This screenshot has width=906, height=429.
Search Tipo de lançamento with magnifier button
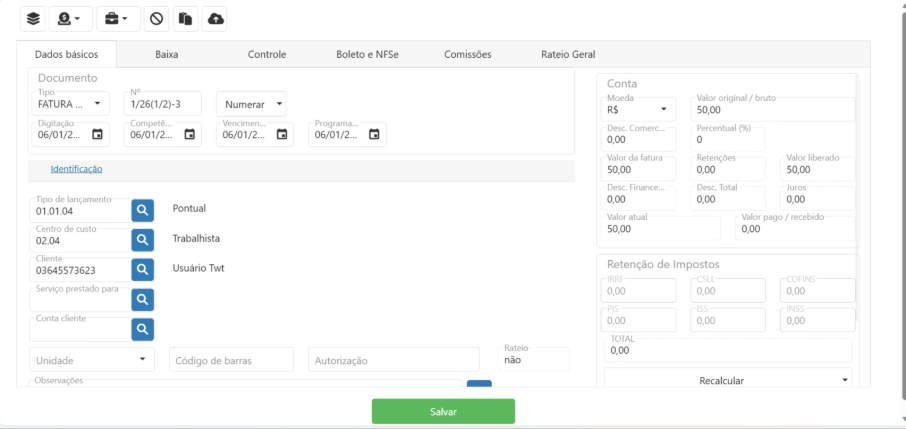point(142,210)
